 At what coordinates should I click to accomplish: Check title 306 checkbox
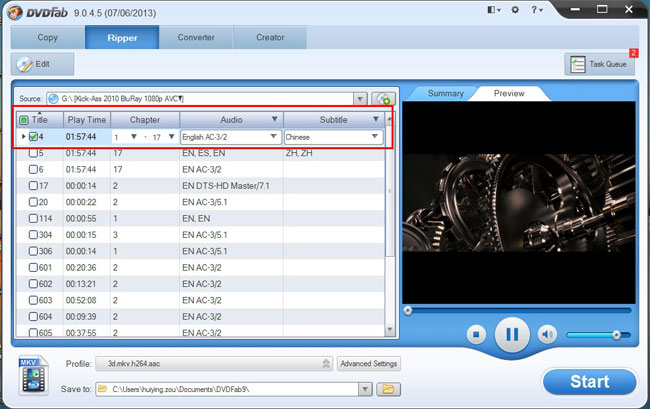tap(34, 251)
